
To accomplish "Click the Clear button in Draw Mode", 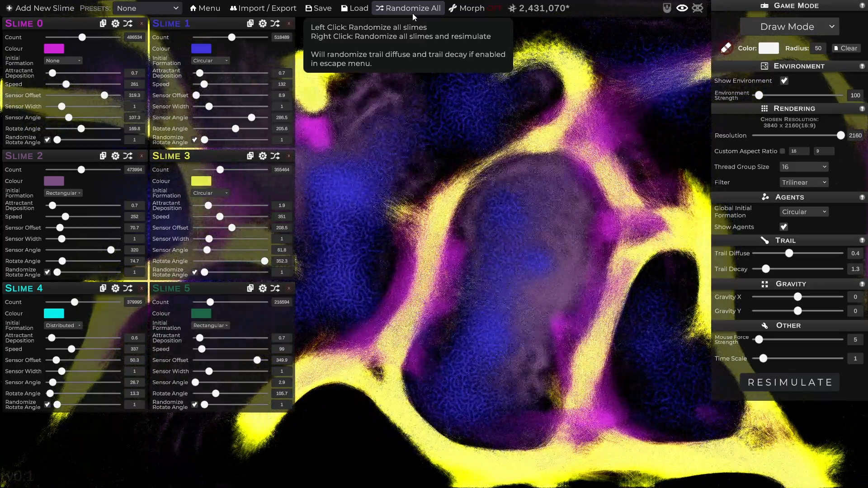I will click(x=846, y=48).
